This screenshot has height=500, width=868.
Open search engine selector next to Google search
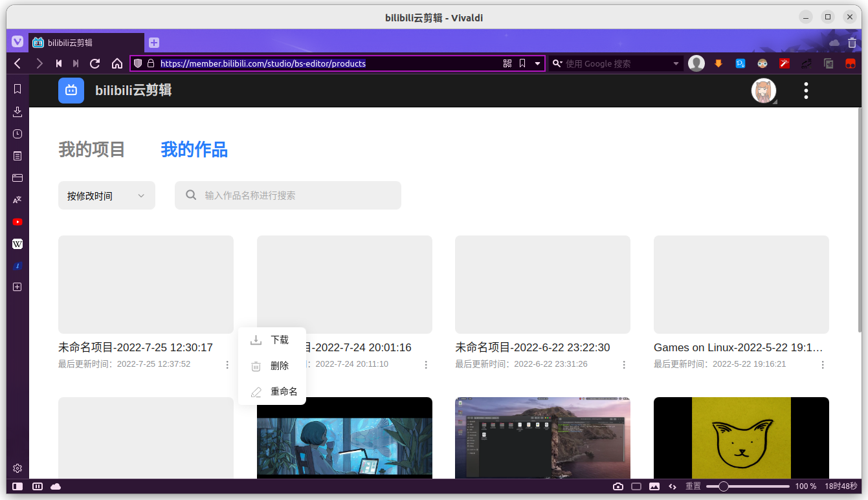pos(557,63)
